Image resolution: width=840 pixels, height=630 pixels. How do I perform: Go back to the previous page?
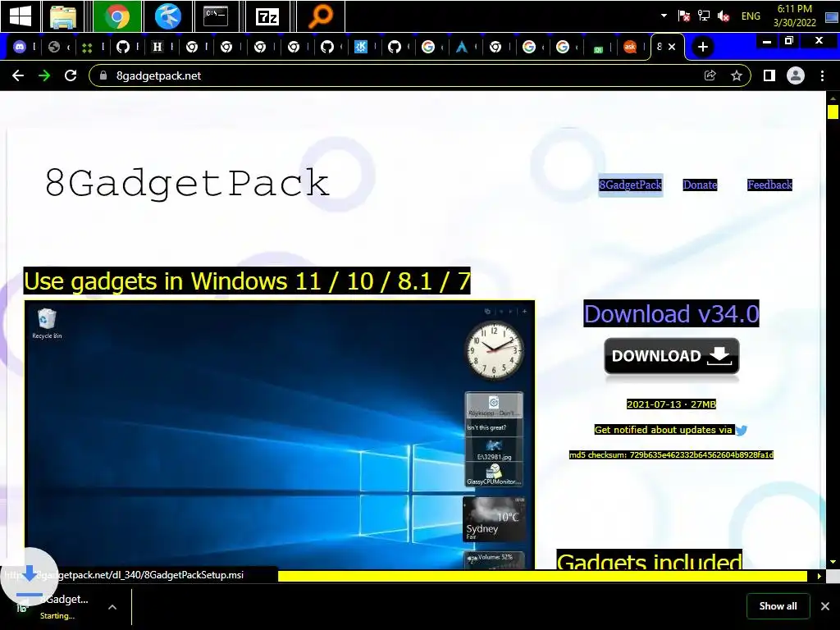click(18, 75)
